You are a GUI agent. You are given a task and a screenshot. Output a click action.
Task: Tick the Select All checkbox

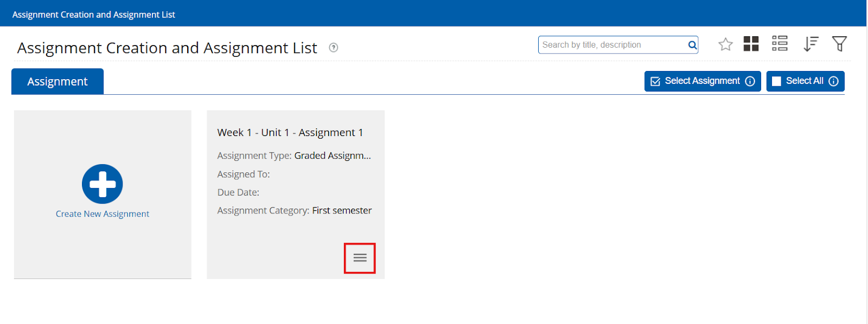click(776, 81)
